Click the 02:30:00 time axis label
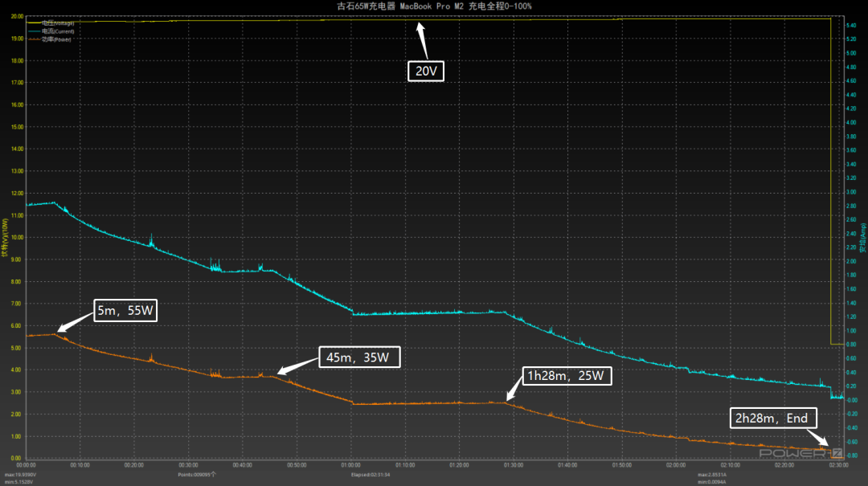The width and height of the screenshot is (868, 486). 838,466
